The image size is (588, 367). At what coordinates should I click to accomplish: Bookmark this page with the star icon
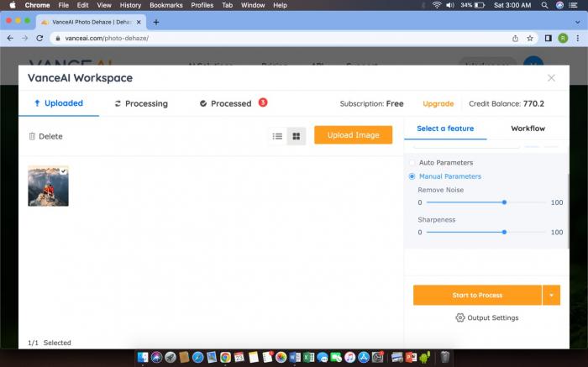530,39
